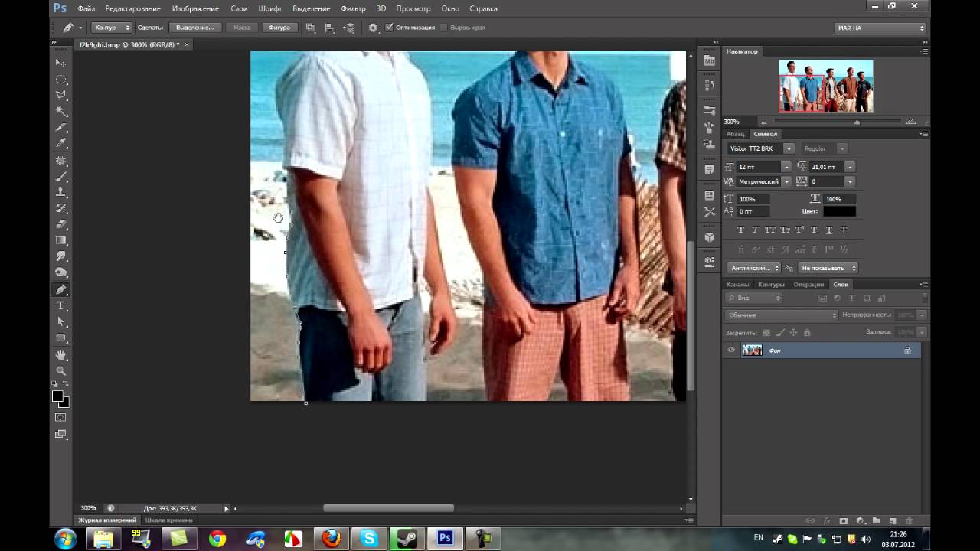Toggle Quick Mask mode icon

pos(60,418)
